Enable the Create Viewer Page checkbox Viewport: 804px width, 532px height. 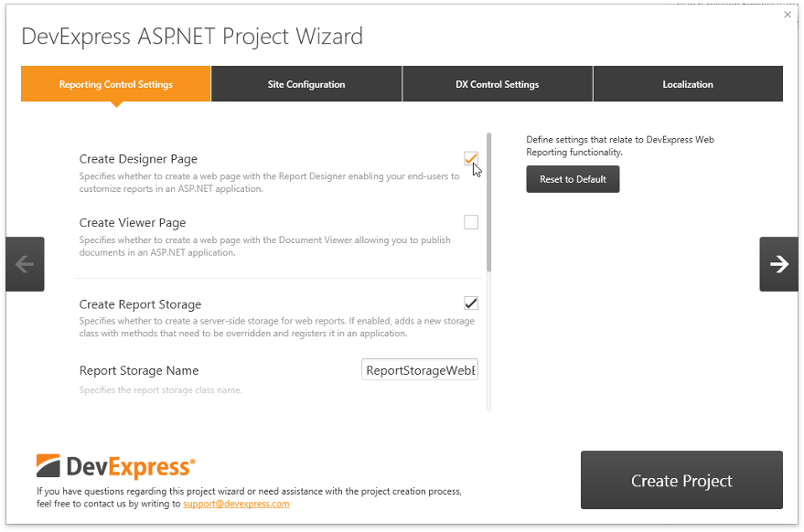coord(471,222)
